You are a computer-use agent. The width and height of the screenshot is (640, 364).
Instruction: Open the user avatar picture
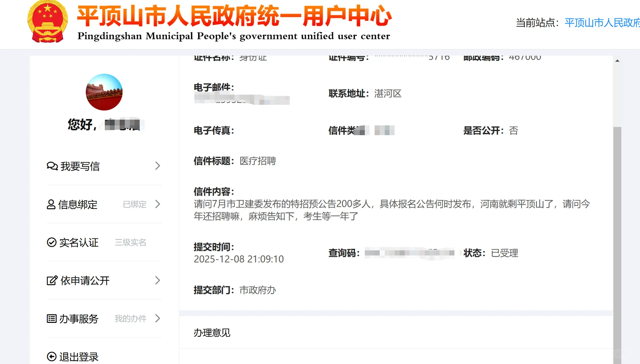point(104,92)
